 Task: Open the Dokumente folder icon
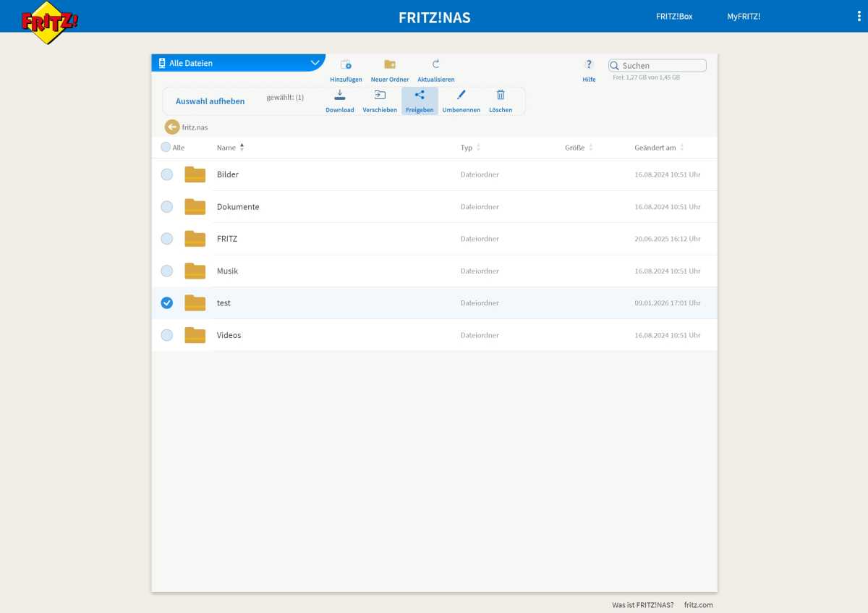[x=195, y=206]
